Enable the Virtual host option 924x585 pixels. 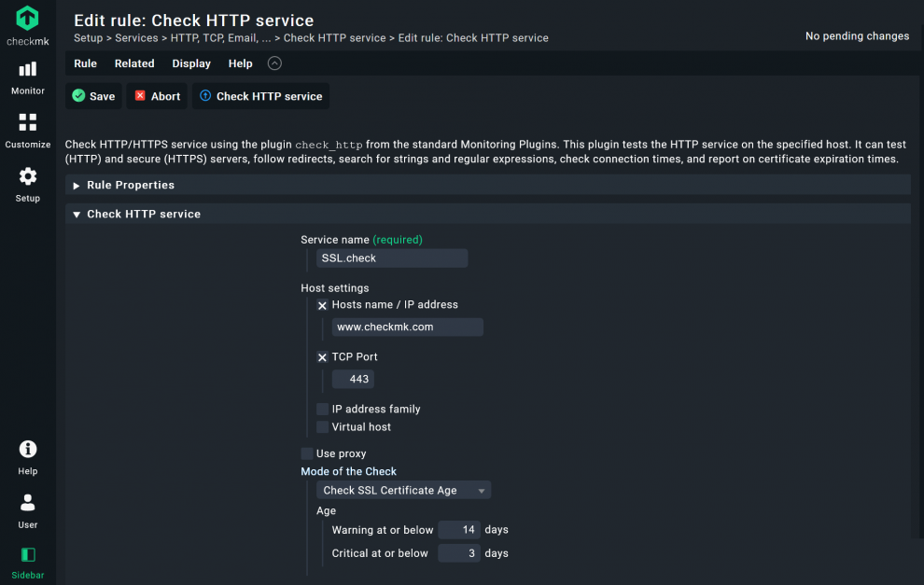[322, 427]
